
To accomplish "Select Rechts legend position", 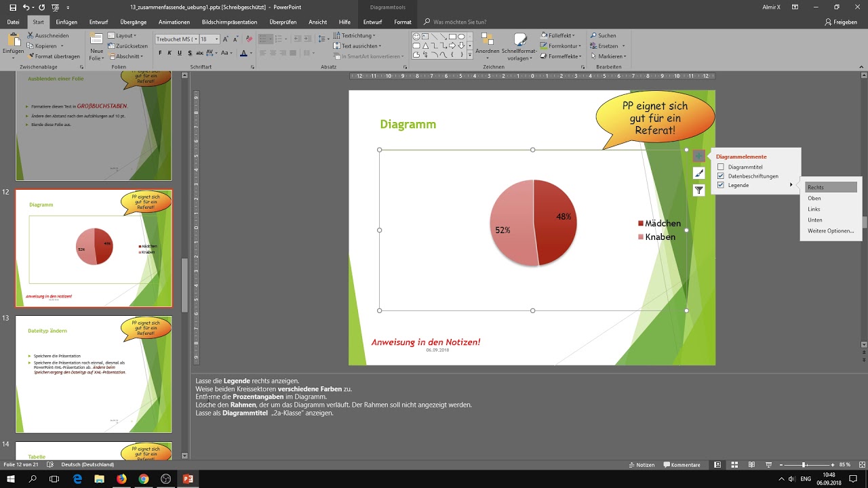I will click(x=831, y=187).
